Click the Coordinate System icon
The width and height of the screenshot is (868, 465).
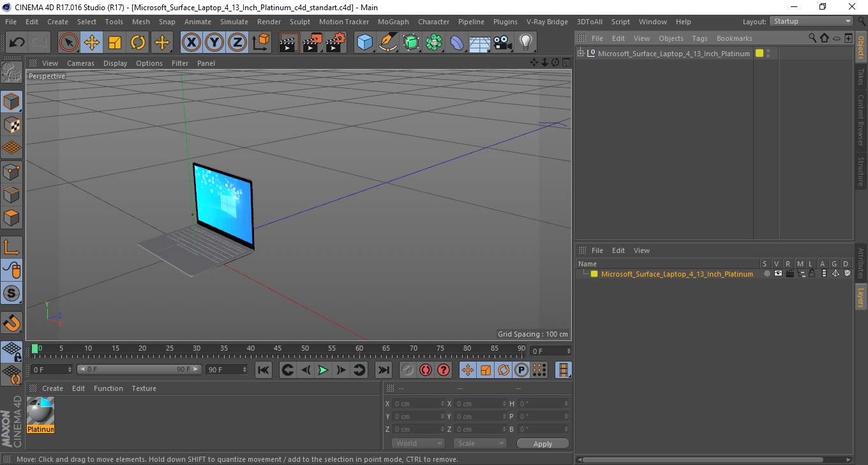point(260,43)
